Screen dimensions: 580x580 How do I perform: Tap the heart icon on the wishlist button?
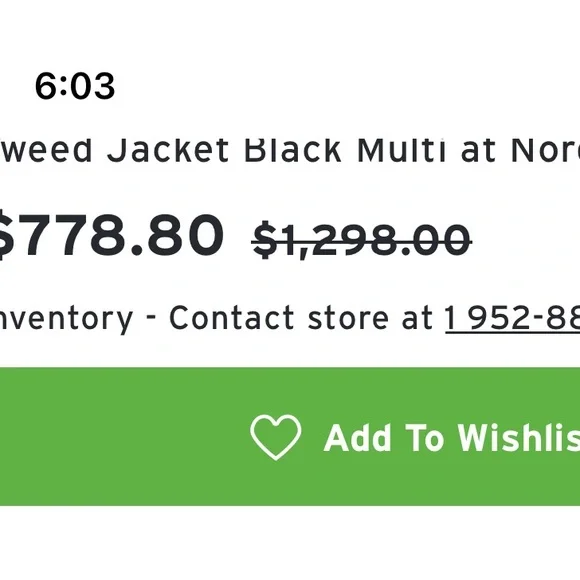[x=276, y=437]
